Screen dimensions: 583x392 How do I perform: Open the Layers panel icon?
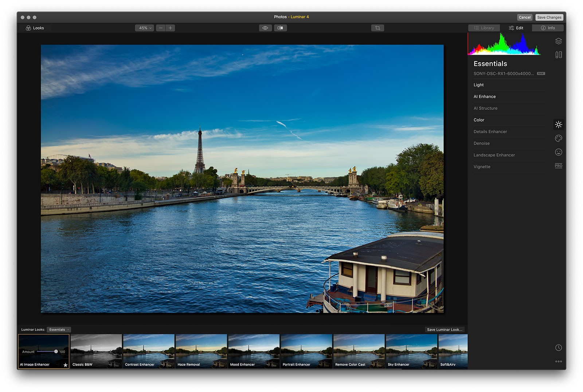click(x=558, y=41)
